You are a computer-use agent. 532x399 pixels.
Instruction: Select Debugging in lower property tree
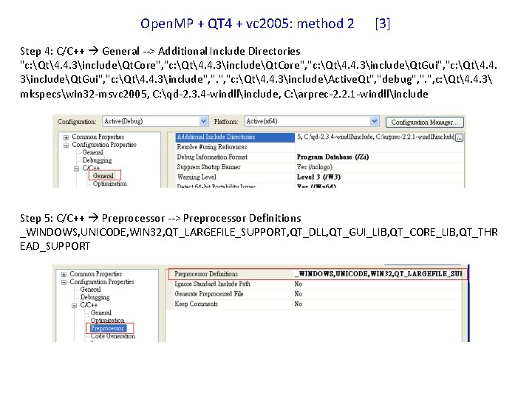tap(95, 298)
